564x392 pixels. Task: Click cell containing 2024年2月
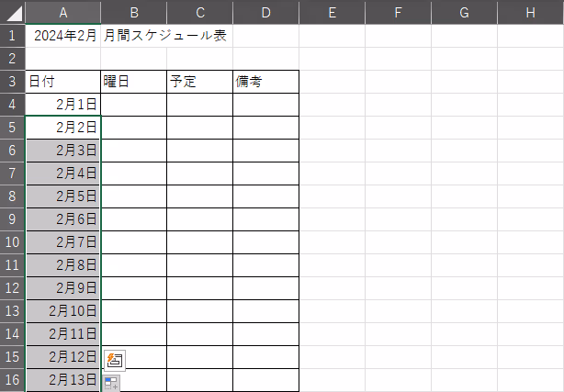63,36
